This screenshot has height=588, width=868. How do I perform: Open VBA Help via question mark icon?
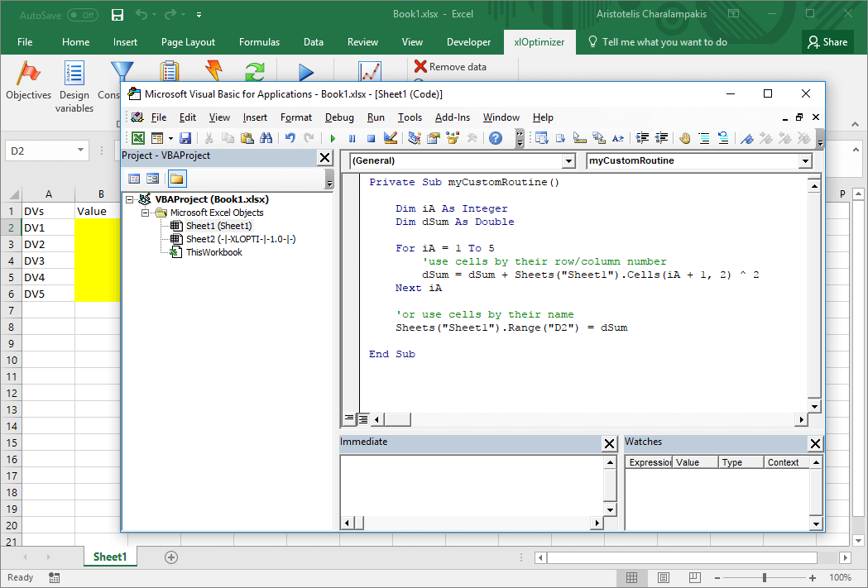[496, 138]
